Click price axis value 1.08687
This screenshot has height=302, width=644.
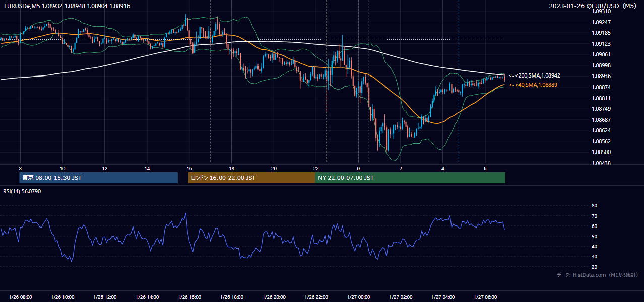click(601, 120)
